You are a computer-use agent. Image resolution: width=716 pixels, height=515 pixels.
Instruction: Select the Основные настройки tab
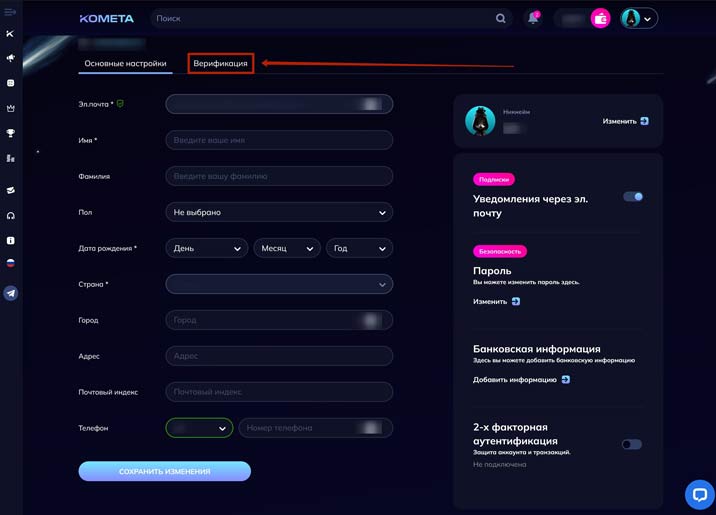[125, 63]
